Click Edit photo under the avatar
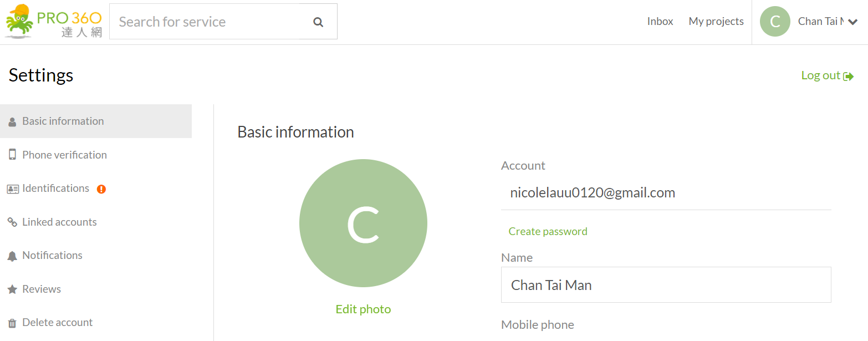The width and height of the screenshot is (868, 341). click(363, 309)
